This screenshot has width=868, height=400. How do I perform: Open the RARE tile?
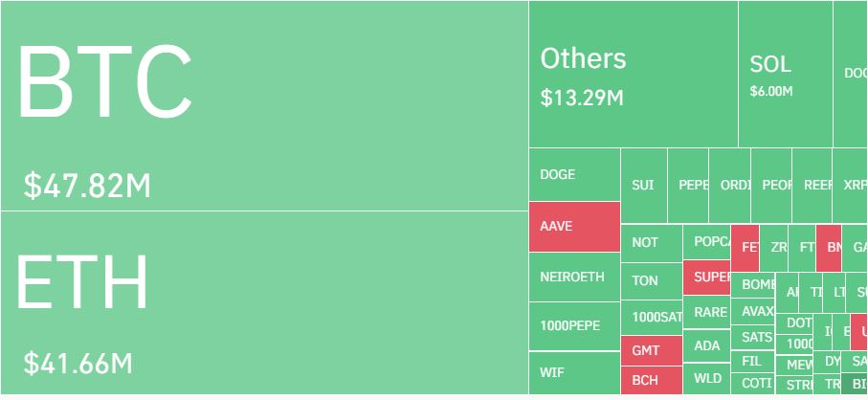click(707, 312)
